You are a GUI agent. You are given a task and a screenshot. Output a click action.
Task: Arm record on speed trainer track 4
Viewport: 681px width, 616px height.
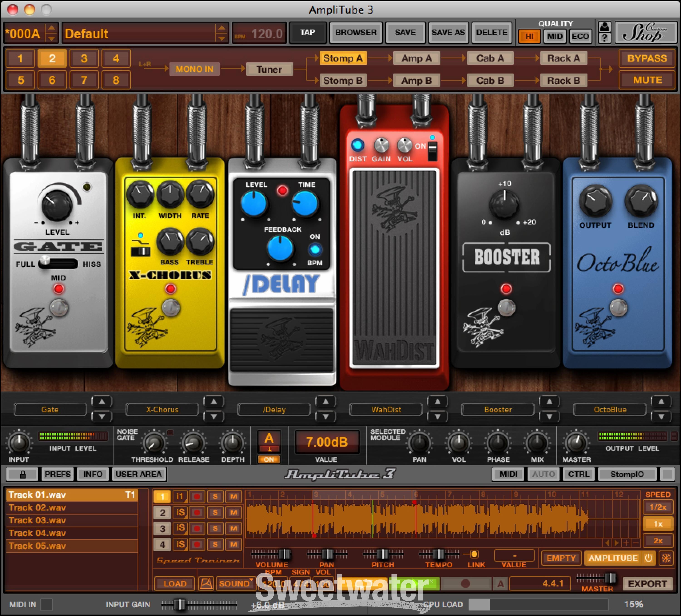(197, 544)
